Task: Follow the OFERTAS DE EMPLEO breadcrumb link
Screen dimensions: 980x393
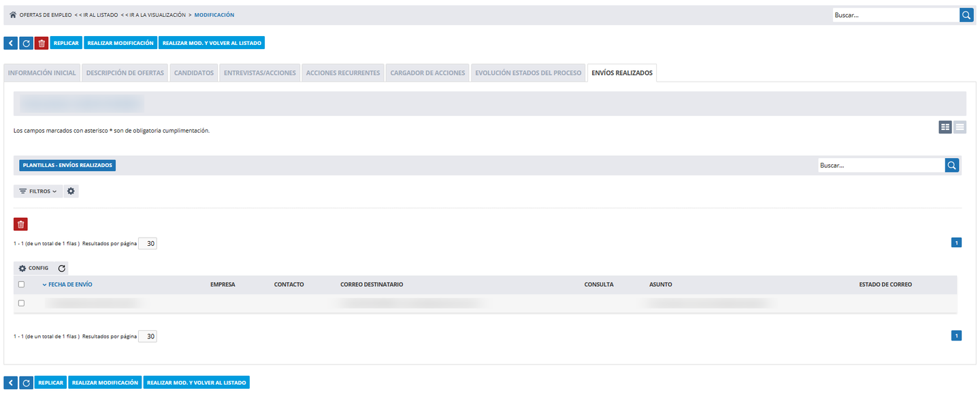Action: tap(46, 15)
